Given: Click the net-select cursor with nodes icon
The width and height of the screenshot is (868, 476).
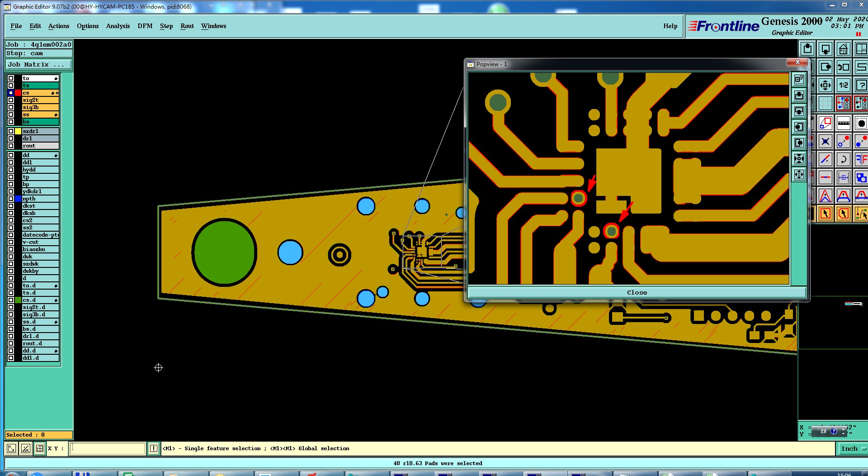Looking at the screenshot, I should pyautogui.click(x=861, y=214).
